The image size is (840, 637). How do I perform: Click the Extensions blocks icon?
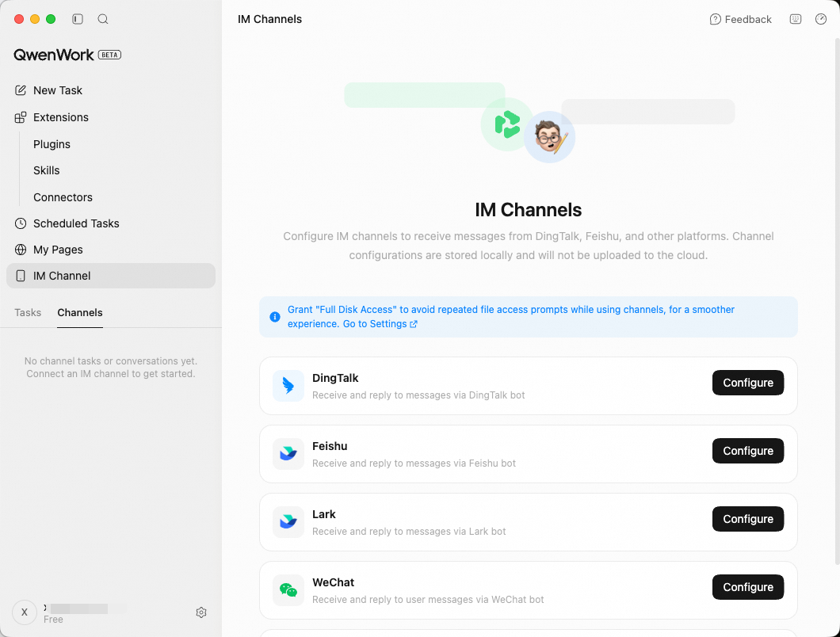pyautogui.click(x=21, y=117)
